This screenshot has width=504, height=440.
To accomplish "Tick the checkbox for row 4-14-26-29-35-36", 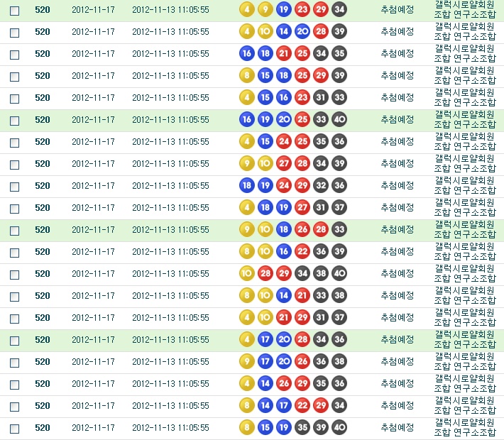I will tap(14, 384).
